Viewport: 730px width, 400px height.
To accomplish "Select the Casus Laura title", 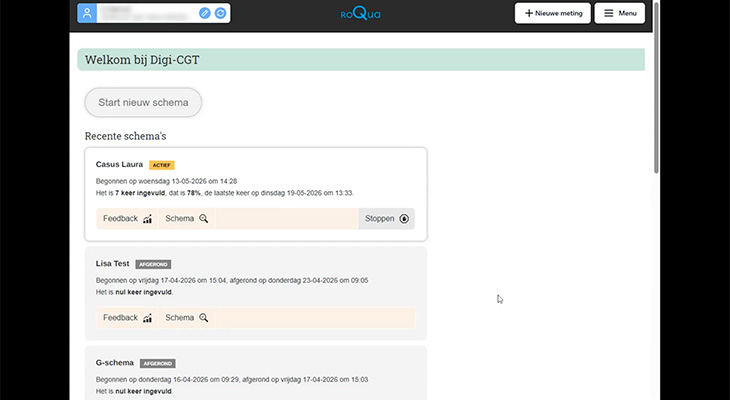I will point(119,164).
